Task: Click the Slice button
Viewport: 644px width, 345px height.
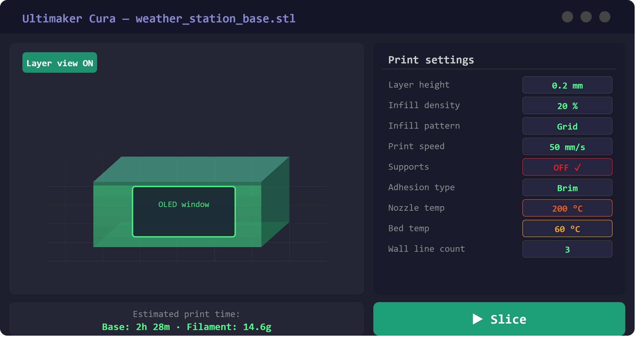Action: coord(499,319)
